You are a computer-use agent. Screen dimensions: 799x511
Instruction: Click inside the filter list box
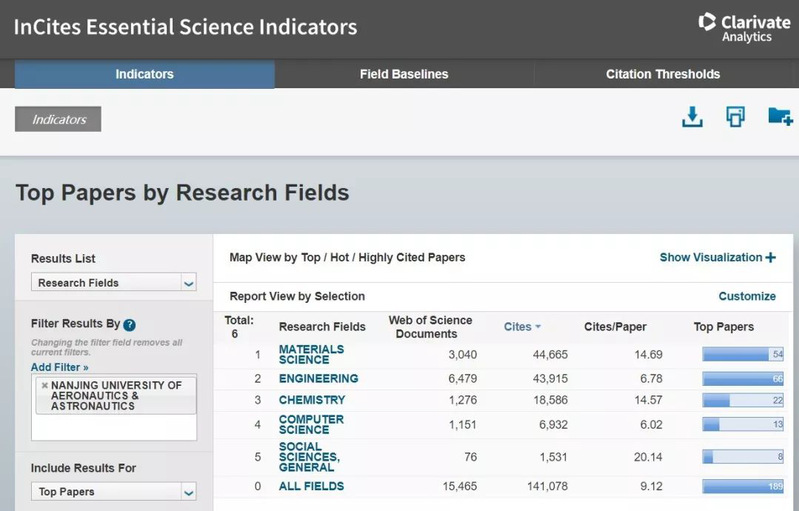tap(114, 425)
